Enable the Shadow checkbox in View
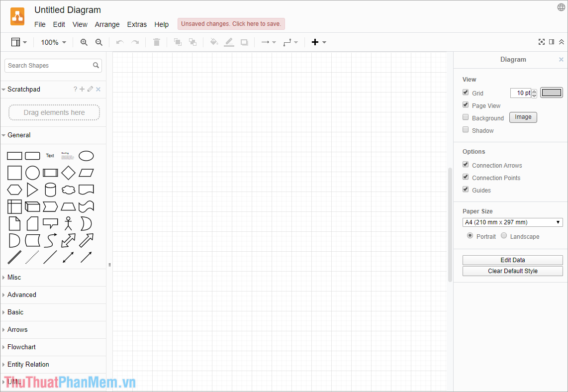568x392 pixels. pyautogui.click(x=466, y=129)
